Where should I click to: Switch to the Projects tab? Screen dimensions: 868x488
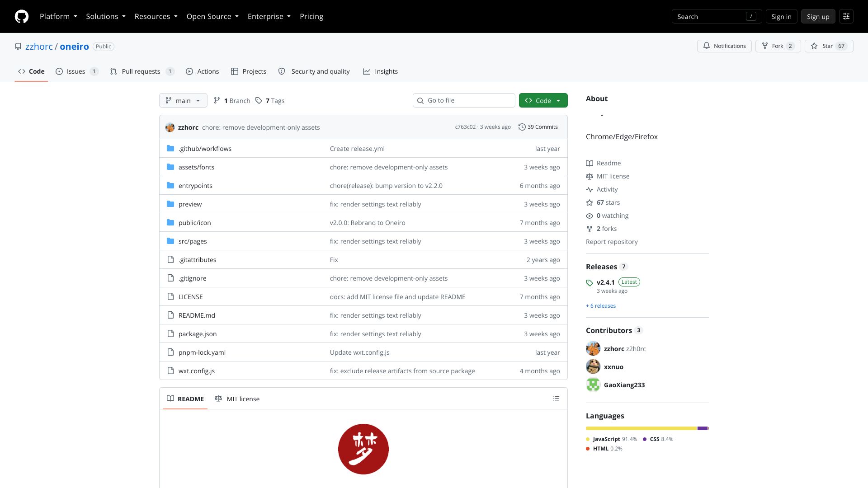click(x=248, y=71)
